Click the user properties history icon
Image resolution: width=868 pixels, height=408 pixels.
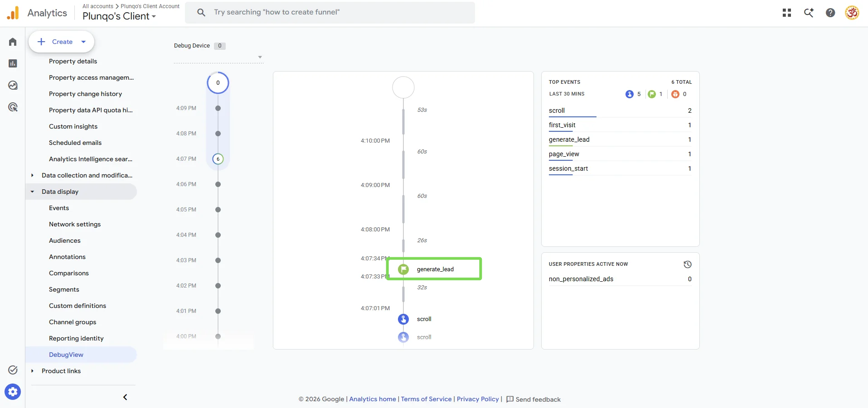687,264
